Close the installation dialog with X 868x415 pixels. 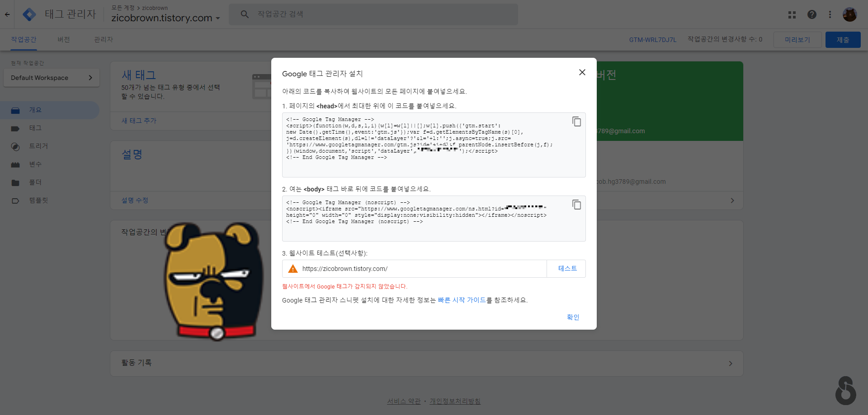click(582, 72)
